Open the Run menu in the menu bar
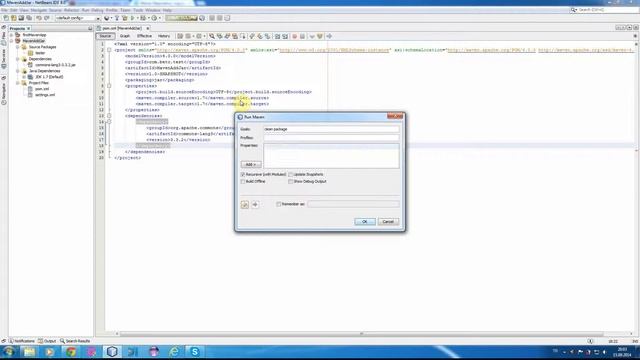Screen dimensions: 640x360 point(85,10)
